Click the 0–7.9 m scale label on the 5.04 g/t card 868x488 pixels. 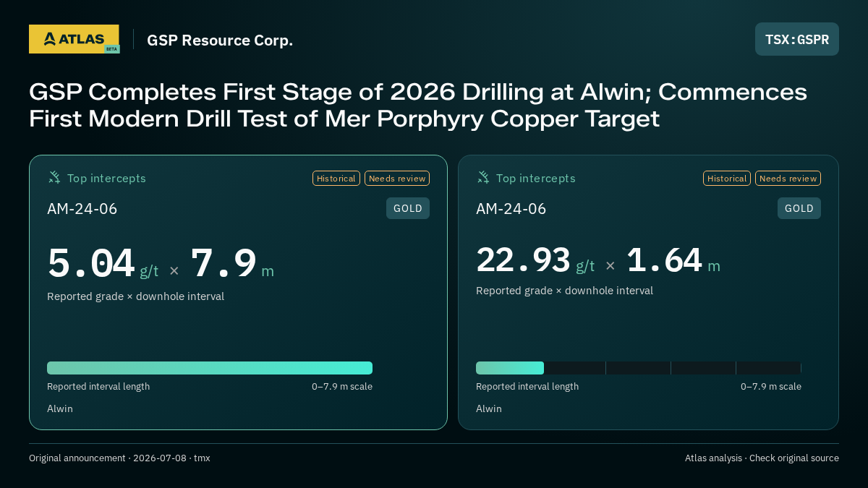point(342,387)
